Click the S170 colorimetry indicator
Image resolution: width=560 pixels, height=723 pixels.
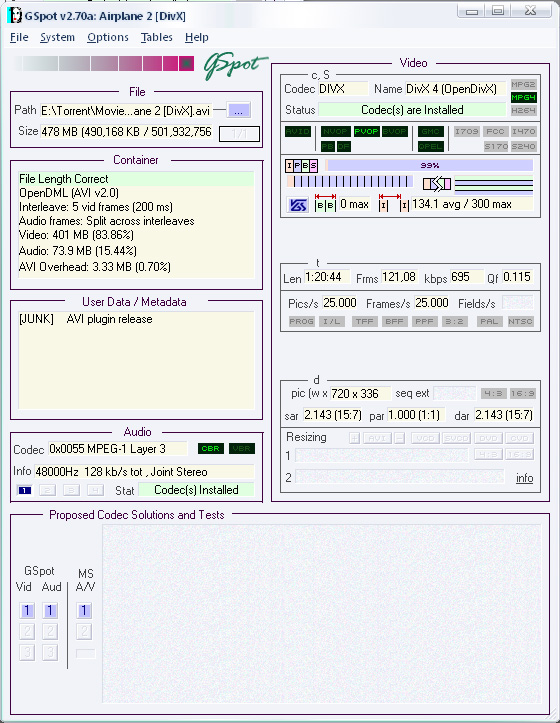pyautogui.click(x=495, y=147)
